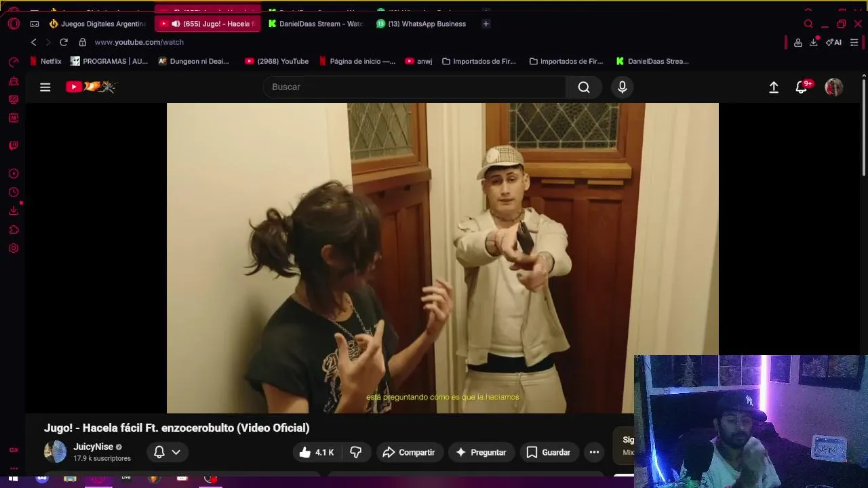Image resolution: width=868 pixels, height=488 pixels.
Task: Open the Twitch sidebar panel
Action: [14, 146]
